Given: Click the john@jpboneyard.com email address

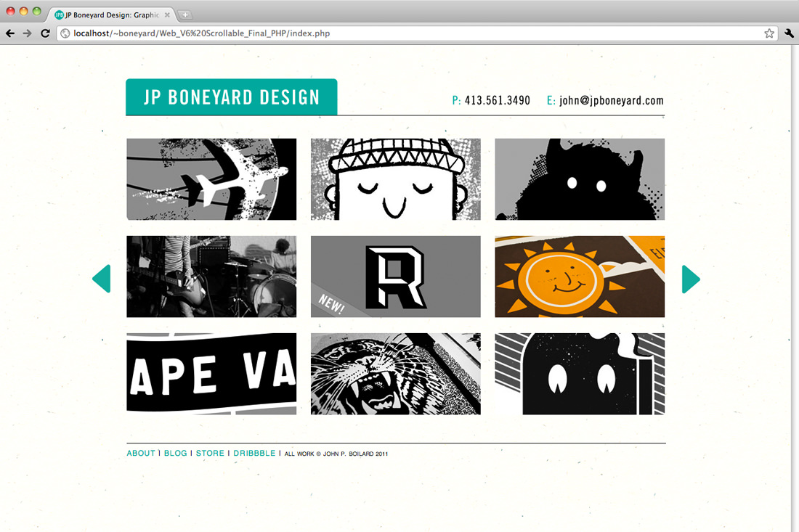Looking at the screenshot, I should pyautogui.click(x=611, y=100).
